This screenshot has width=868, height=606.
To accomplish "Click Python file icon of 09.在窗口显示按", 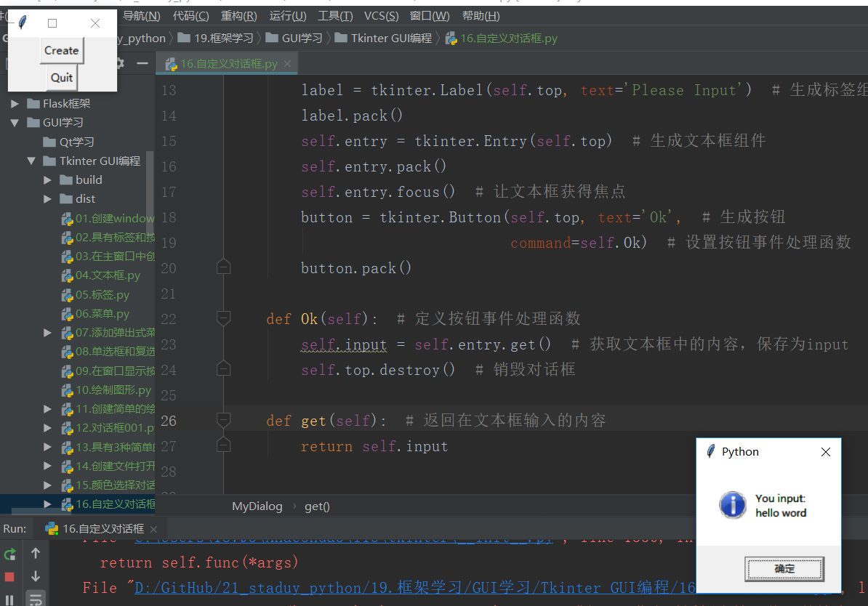I will click(x=67, y=371).
